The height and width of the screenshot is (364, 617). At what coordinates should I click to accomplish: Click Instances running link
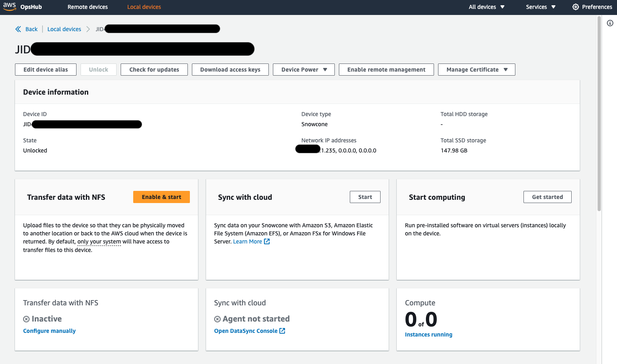pos(429,334)
